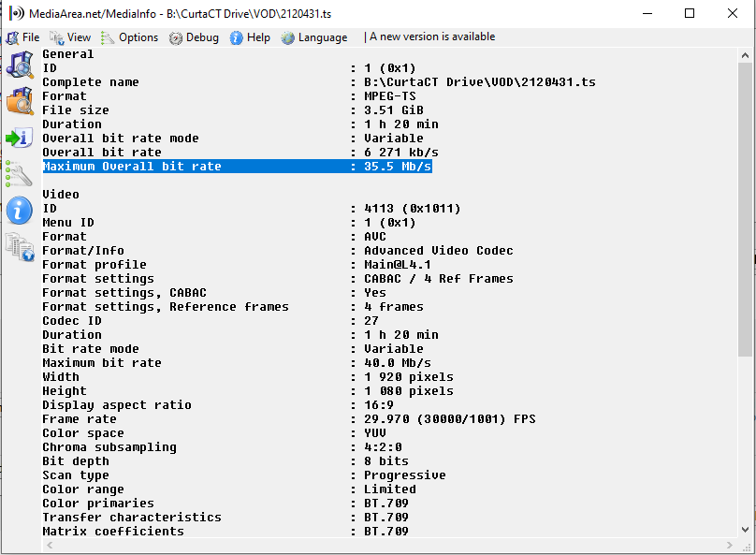
Task: Maximize the MediaInfo window
Action: pos(690,13)
